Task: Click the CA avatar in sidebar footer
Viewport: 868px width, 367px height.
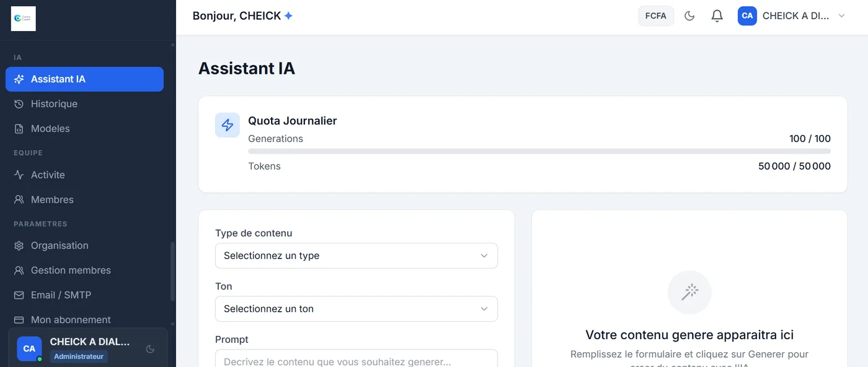Action: click(29, 349)
